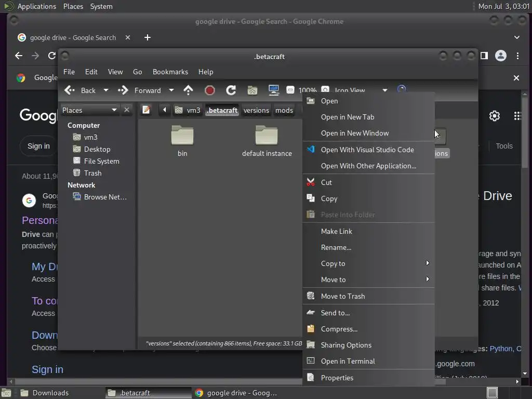Open Computer via the monitor toolbar icon
532x399 pixels.
click(273, 90)
